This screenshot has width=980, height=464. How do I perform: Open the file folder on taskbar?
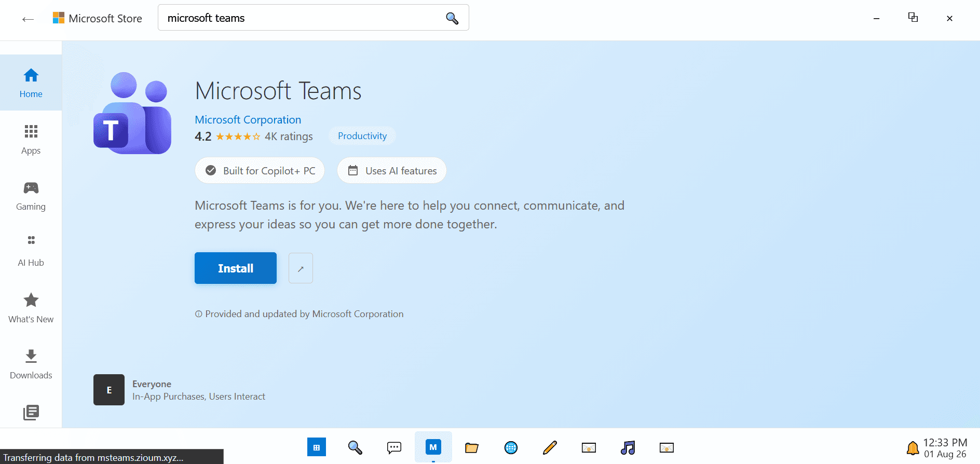472,447
